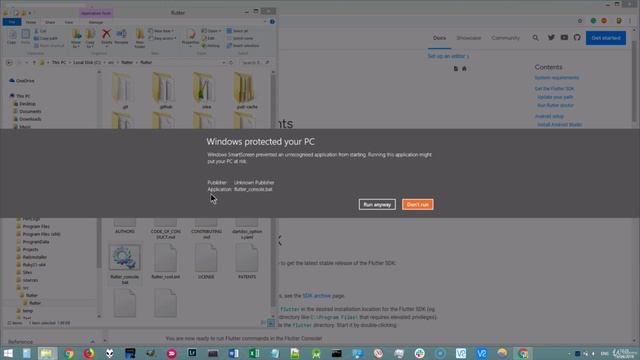The image size is (640, 360).
Task: Select the Projects folder in the tree
Action: click(27, 249)
